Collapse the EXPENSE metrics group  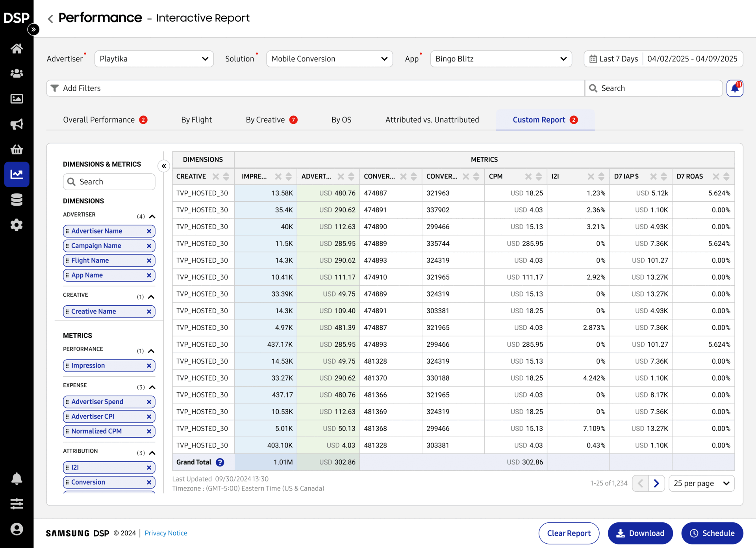pos(152,387)
